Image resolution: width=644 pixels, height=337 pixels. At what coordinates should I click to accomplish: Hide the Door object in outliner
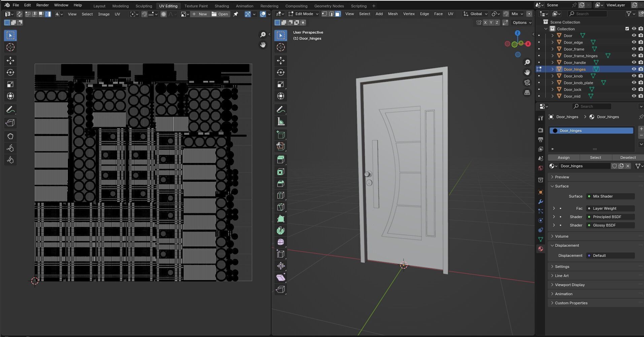click(634, 36)
